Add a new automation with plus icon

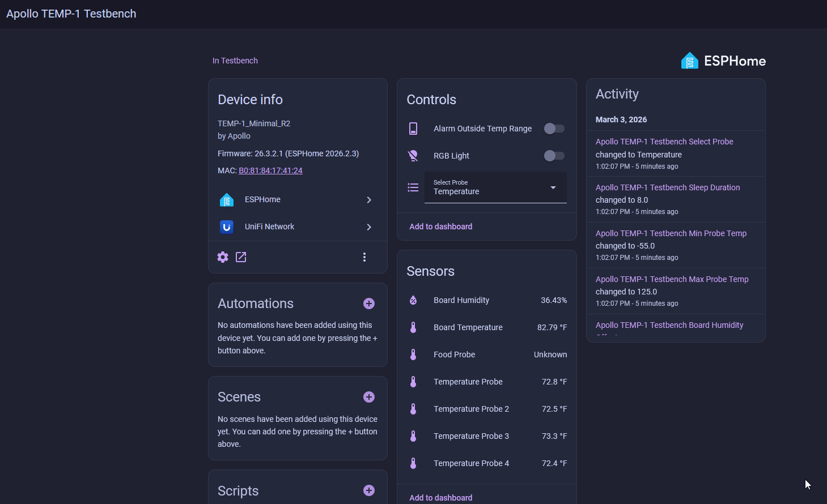coord(369,304)
